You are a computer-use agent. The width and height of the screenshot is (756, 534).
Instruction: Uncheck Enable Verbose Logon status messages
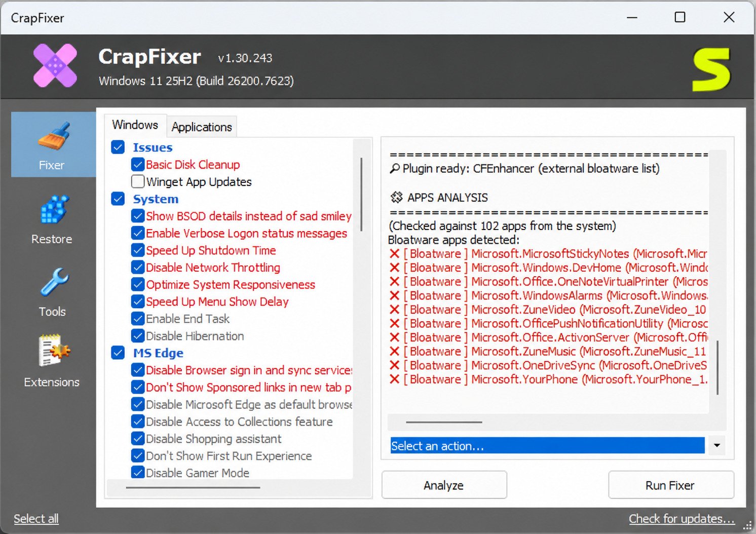coord(137,233)
